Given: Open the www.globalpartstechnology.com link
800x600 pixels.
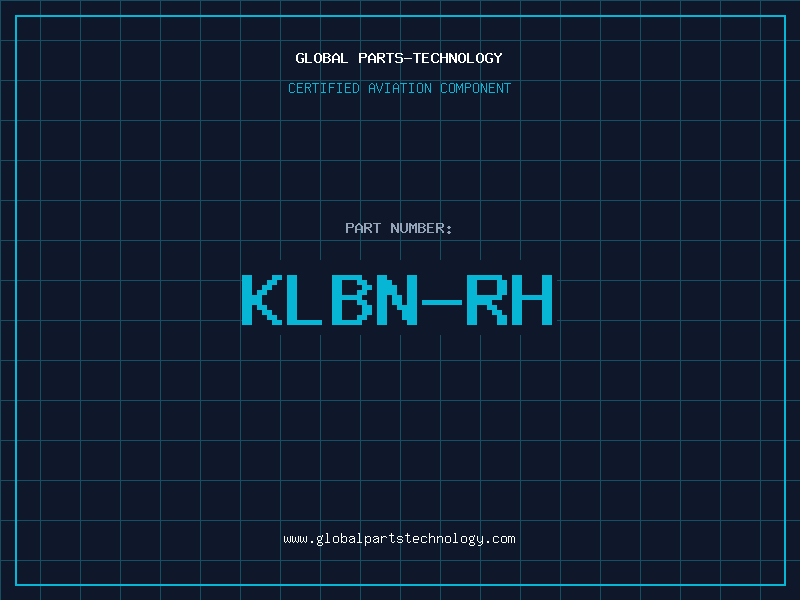Looking at the screenshot, I should click(x=399, y=539).
